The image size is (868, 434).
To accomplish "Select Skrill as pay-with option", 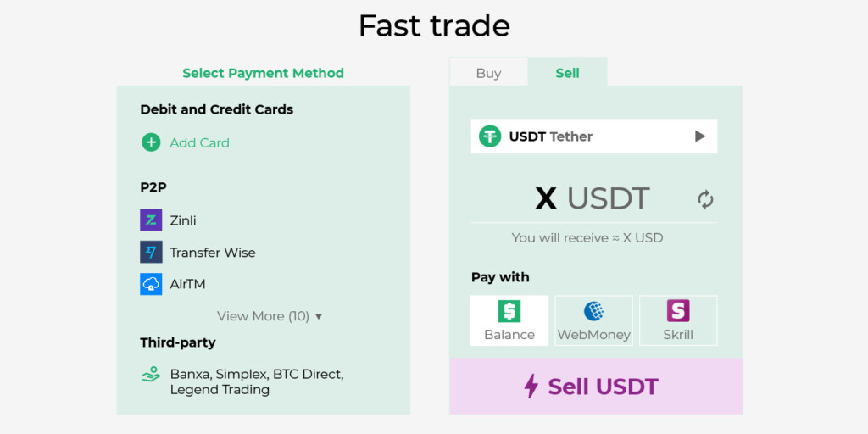I will pyautogui.click(x=678, y=320).
